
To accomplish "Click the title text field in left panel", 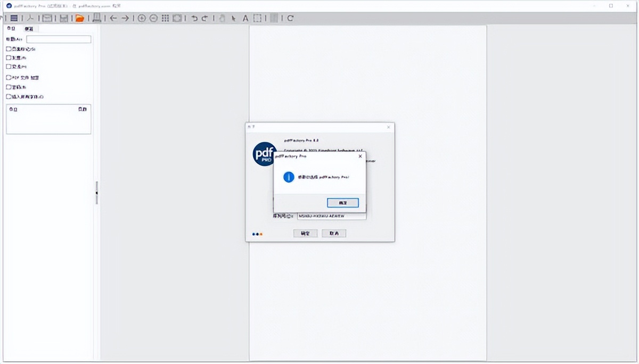I will pyautogui.click(x=59, y=39).
